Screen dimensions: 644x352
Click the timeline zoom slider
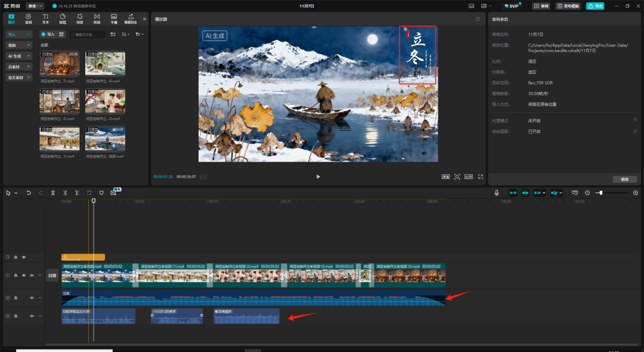click(601, 193)
